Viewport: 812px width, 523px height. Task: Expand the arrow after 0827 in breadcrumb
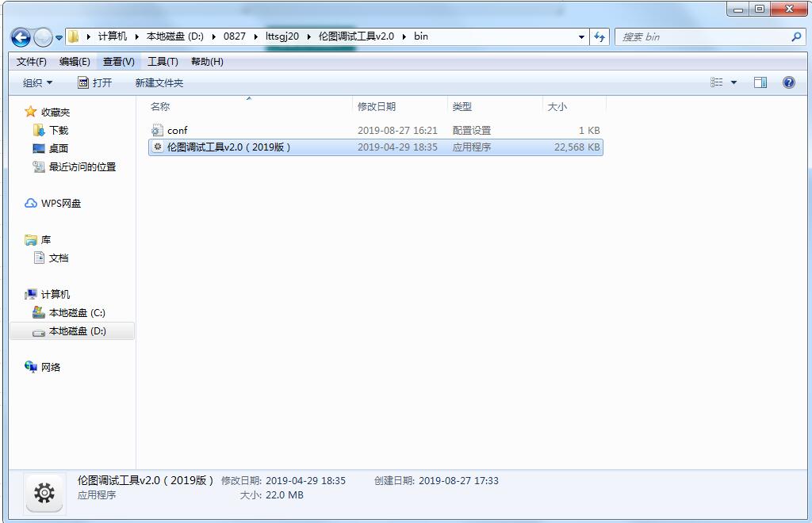256,36
